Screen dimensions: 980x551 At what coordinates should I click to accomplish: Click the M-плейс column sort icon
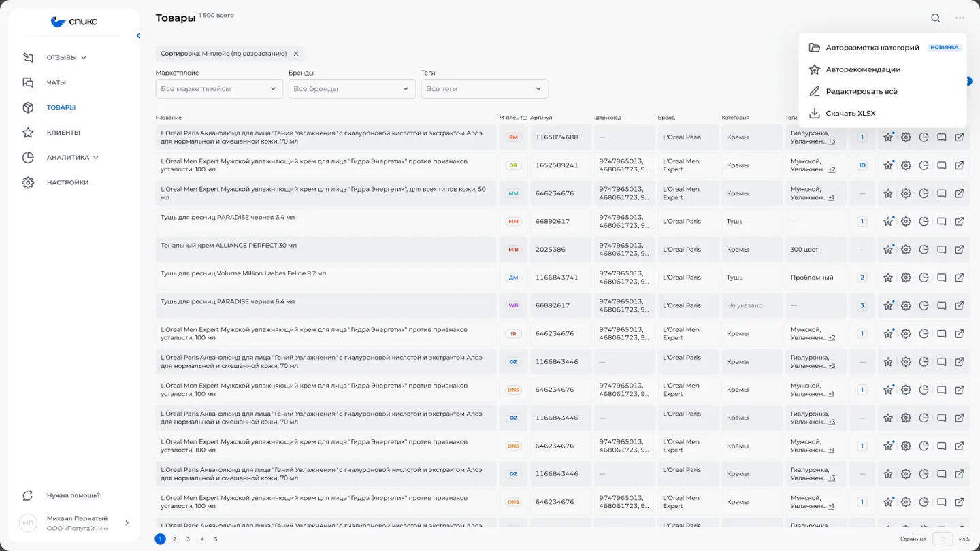pos(523,118)
